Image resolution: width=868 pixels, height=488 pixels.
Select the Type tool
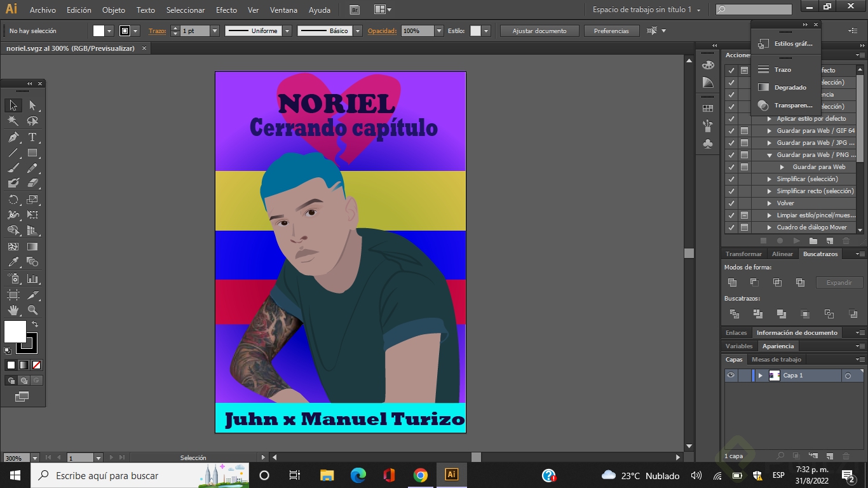click(x=32, y=136)
